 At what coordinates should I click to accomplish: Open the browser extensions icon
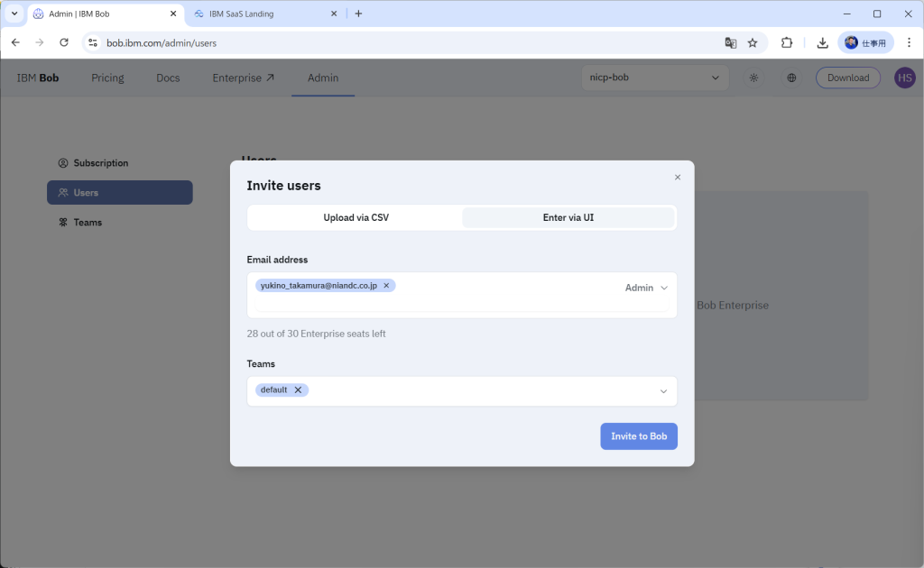click(x=787, y=43)
